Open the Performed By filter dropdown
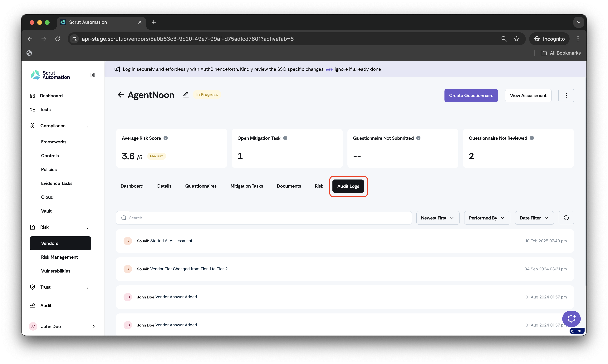 (x=487, y=218)
